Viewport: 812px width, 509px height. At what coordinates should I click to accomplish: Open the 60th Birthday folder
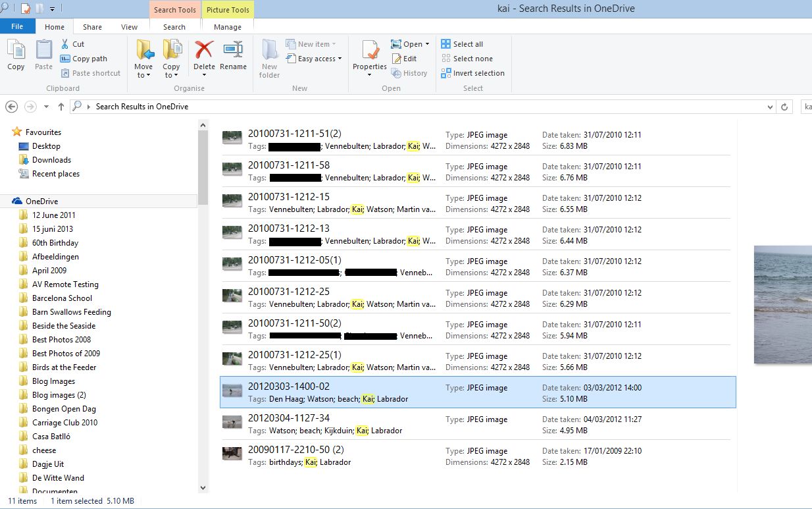point(49,243)
